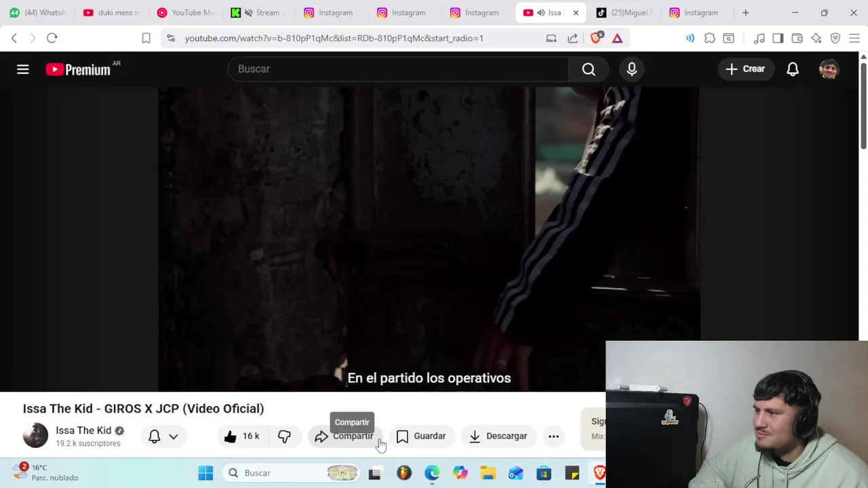Click the Descargar download button
This screenshot has height=488, width=868.
coord(498,436)
